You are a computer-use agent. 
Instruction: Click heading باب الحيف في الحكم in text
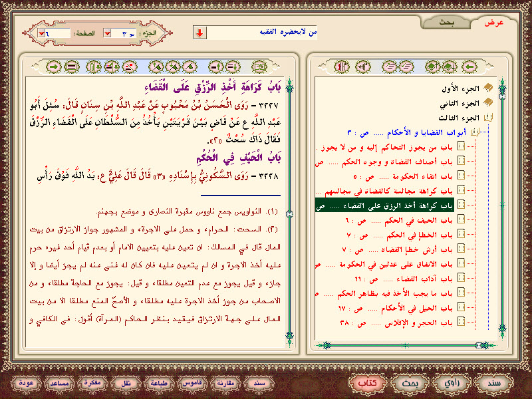point(239,158)
